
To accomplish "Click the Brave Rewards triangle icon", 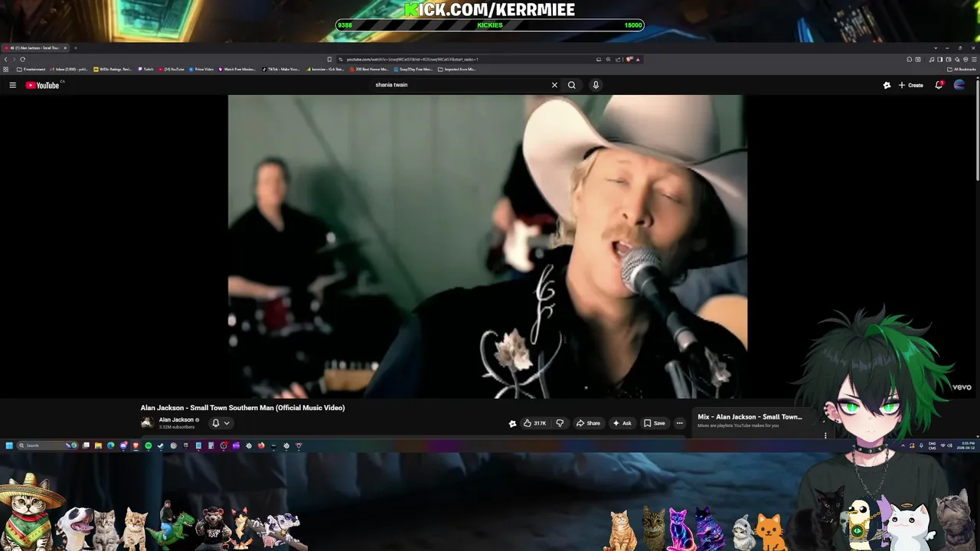I will point(638,60).
